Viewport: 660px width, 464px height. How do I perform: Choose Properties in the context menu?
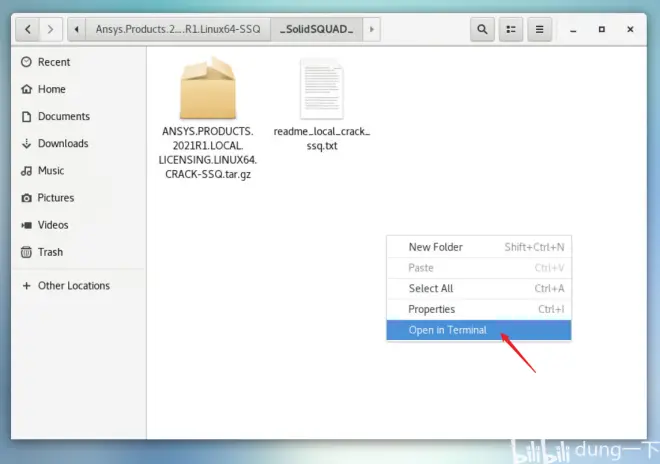coord(479,309)
